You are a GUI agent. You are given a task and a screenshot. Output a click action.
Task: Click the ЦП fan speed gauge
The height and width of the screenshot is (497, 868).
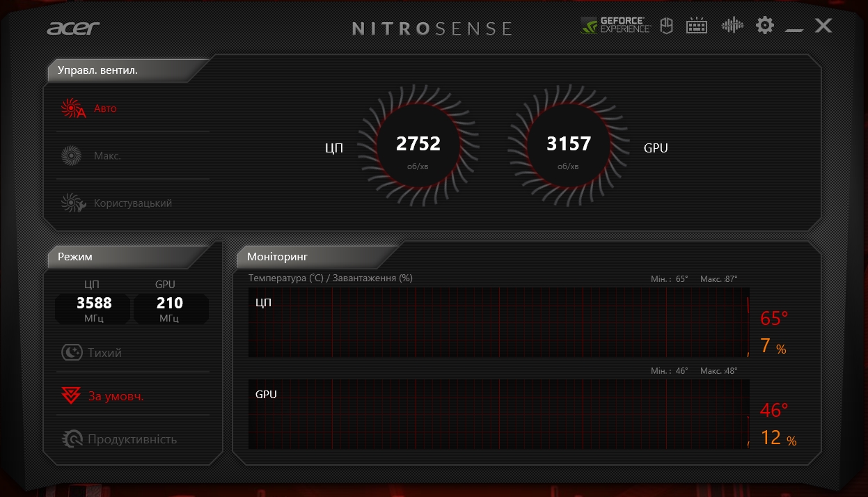[x=418, y=145]
